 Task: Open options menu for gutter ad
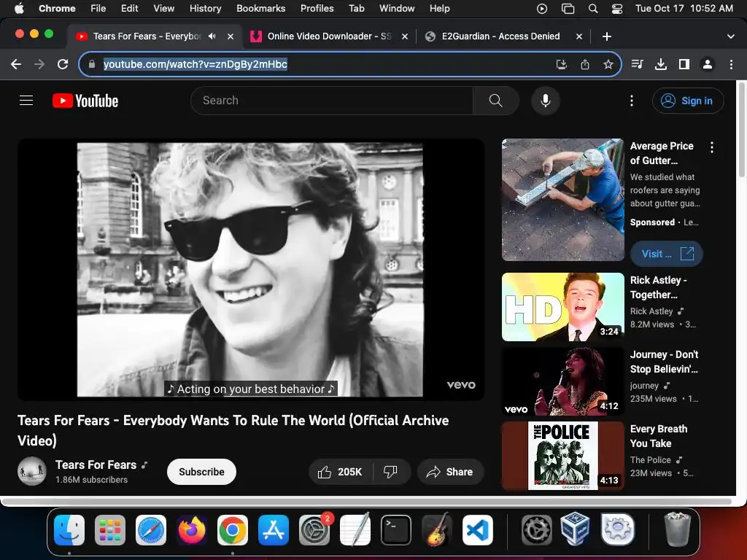pos(712,147)
